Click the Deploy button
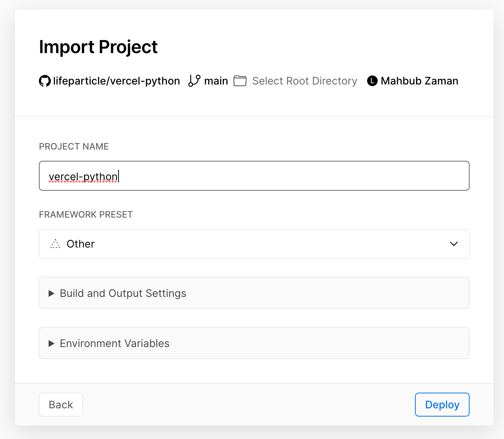This screenshot has width=504, height=439. 442,405
